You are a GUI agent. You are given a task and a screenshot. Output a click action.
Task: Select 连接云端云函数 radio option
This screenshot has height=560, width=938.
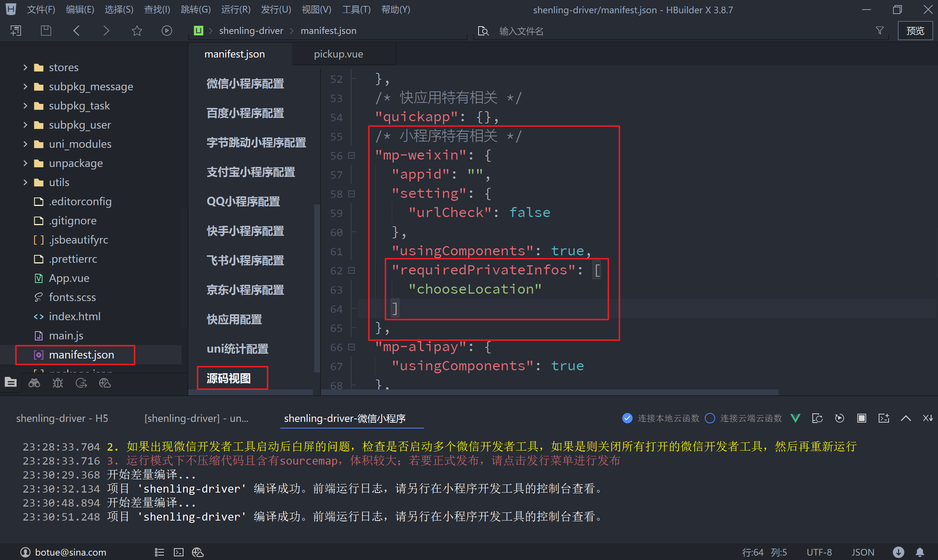point(710,418)
